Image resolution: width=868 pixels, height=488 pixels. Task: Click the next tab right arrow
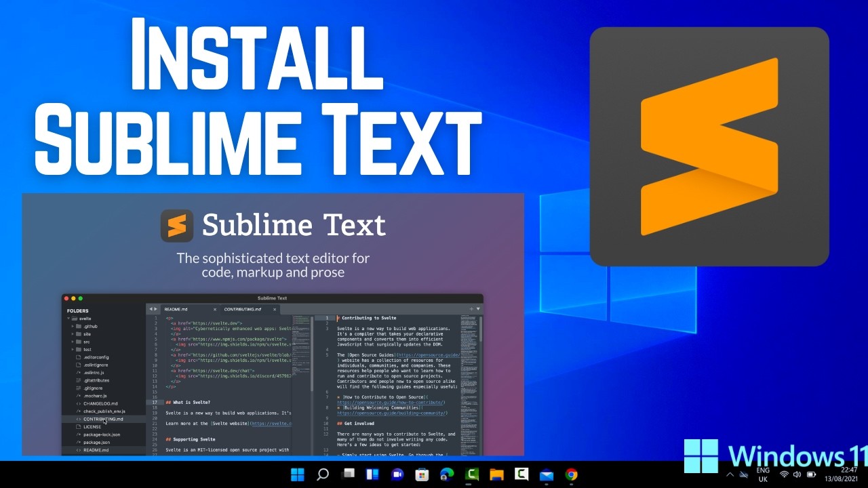click(156, 309)
